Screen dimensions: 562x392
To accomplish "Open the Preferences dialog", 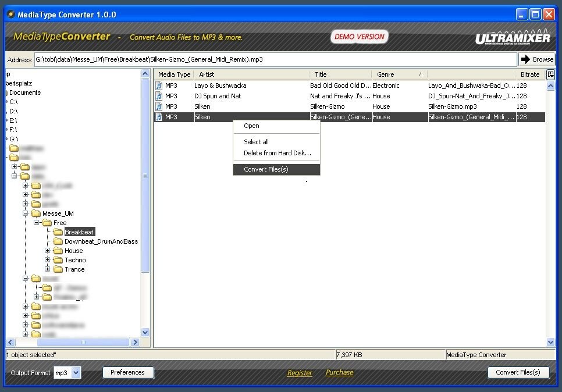I will 128,372.
